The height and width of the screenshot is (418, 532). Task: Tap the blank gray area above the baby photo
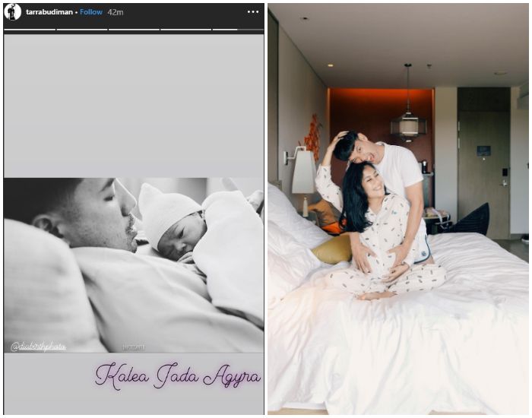point(134,106)
